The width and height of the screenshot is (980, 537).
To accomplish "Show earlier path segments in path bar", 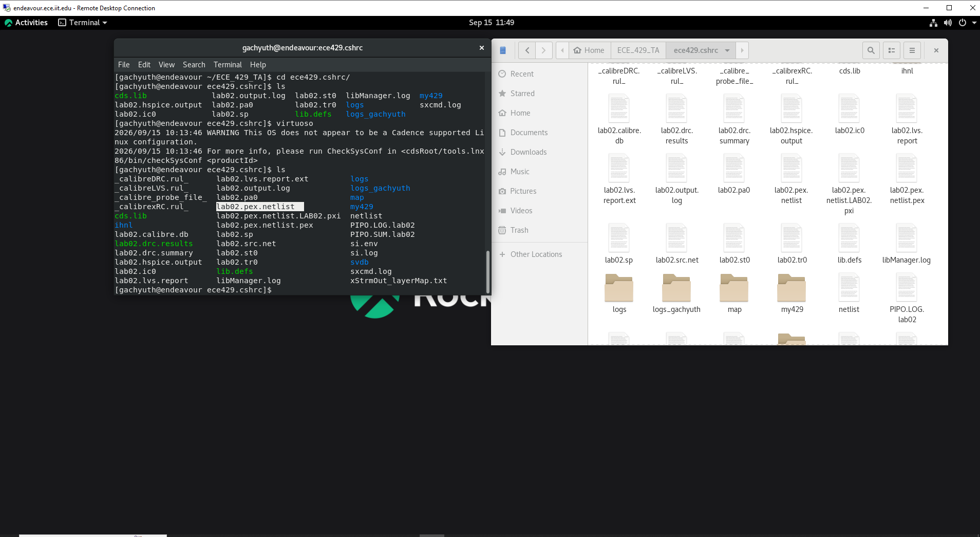I will coord(562,50).
